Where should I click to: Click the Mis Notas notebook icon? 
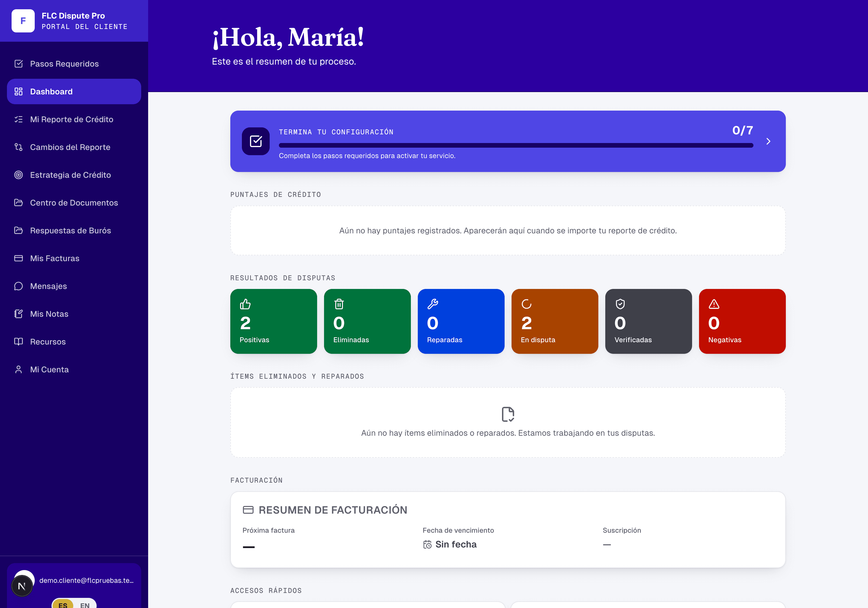pos(19,314)
